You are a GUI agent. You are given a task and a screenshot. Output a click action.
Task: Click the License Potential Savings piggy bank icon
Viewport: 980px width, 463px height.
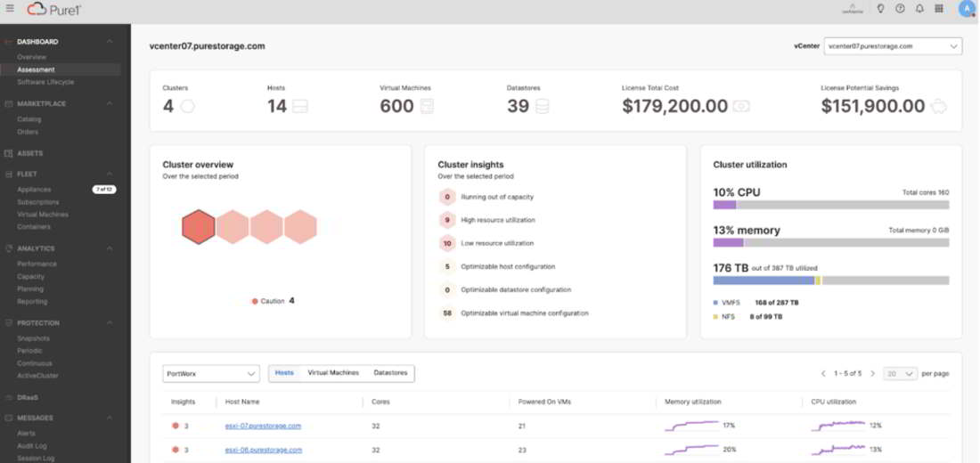coord(939,106)
